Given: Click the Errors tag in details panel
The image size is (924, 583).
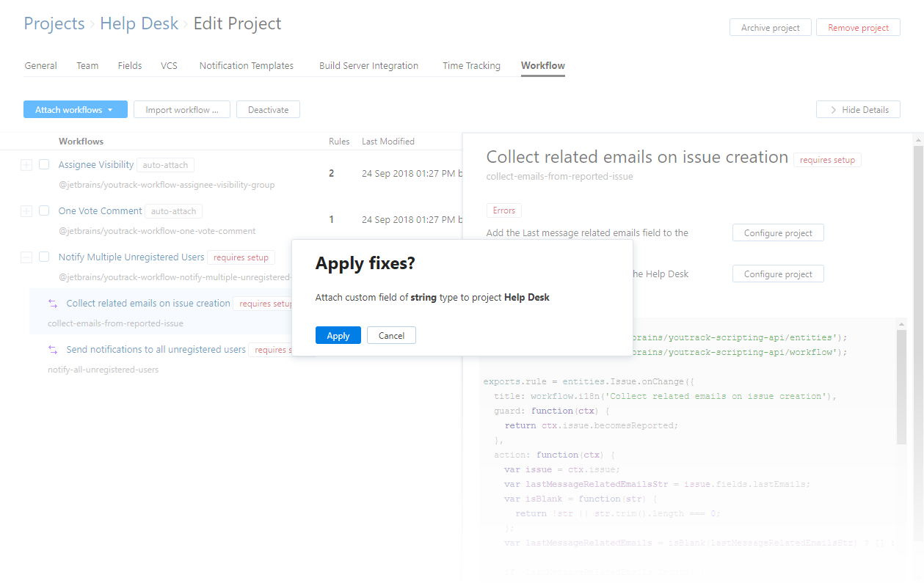Looking at the screenshot, I should click(503, 210).
